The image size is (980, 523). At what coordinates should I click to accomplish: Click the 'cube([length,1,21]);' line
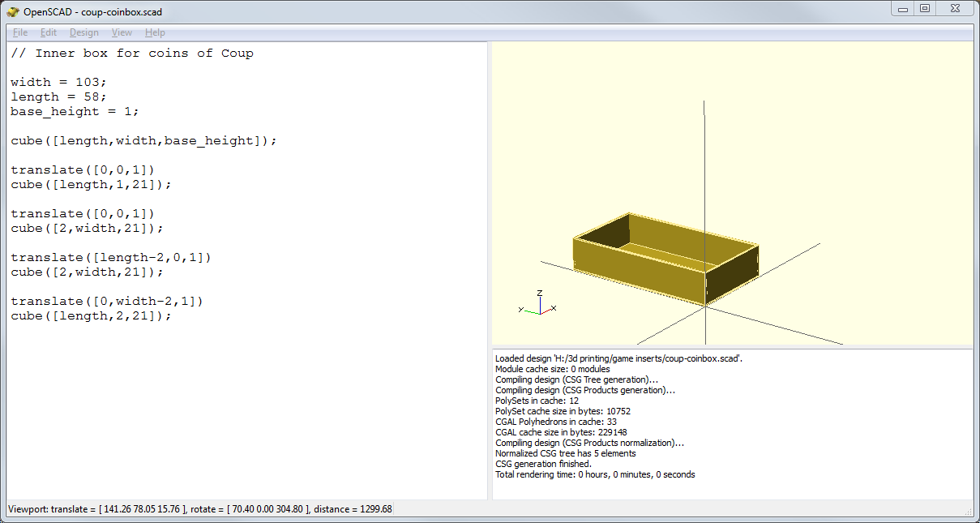(91, 185)
